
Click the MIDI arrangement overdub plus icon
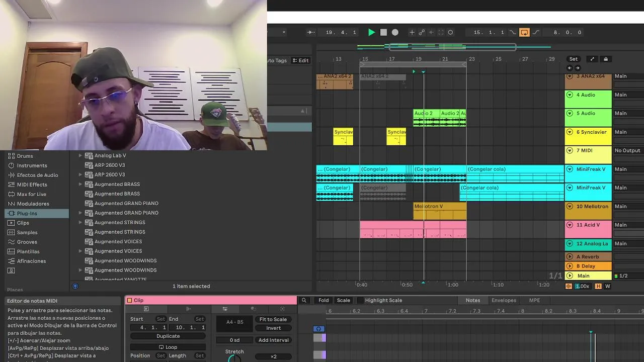click(412, 32)
